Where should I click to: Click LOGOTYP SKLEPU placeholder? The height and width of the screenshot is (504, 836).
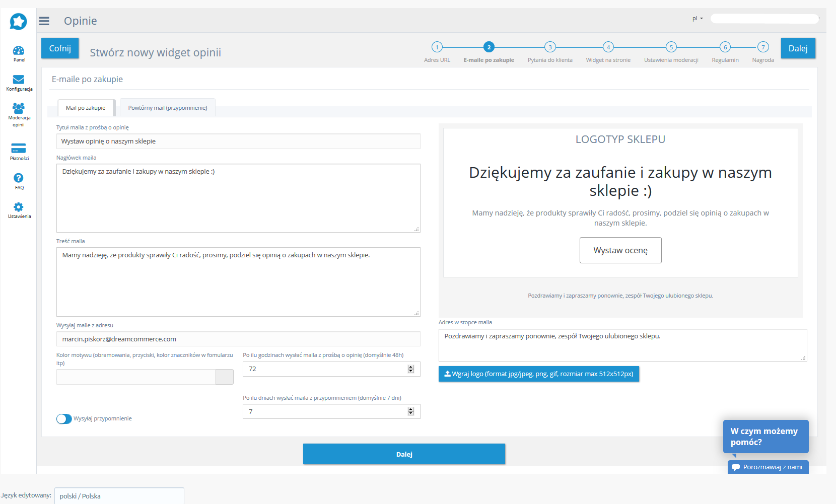click(620, 139)
